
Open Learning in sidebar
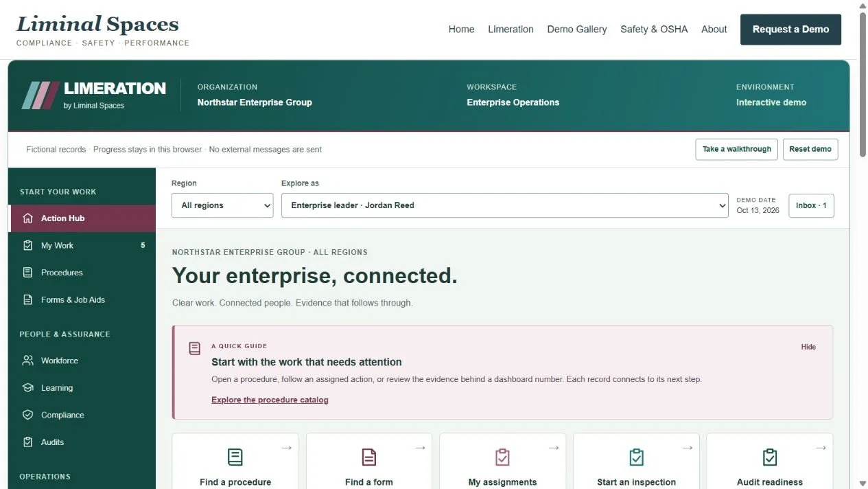82,388
